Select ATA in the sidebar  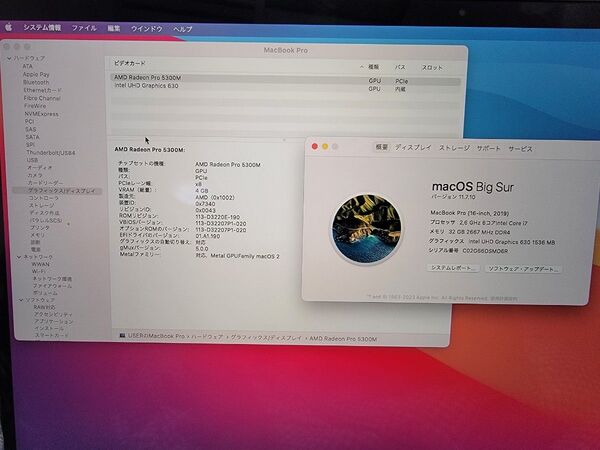tap(28, 66)
